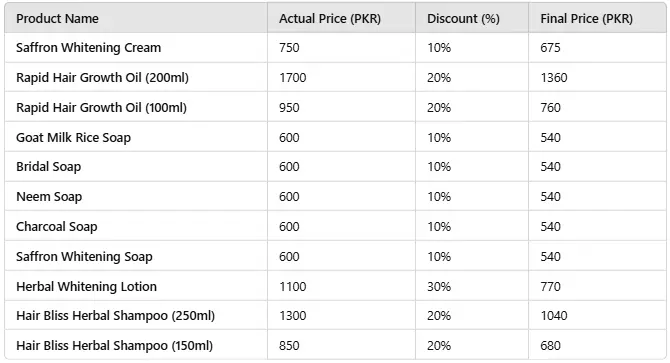
Task: Click the 1360 final price value
Action: (554, 78)
